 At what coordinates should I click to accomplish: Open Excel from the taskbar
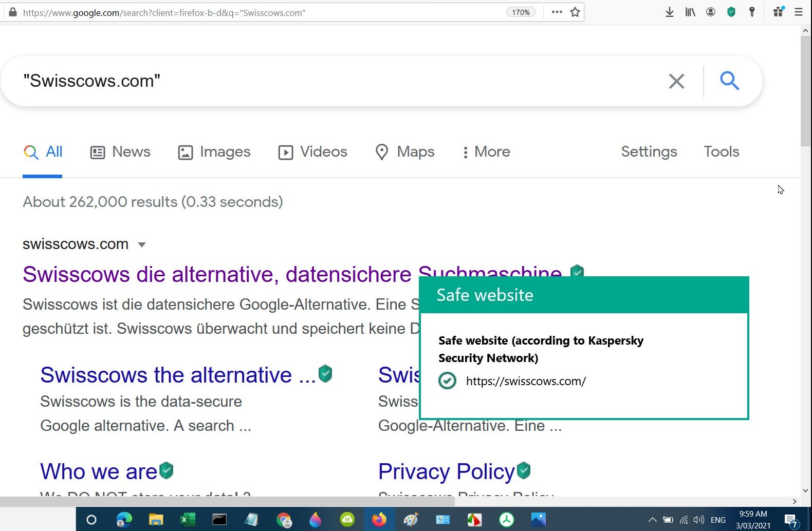pos(188,520)
